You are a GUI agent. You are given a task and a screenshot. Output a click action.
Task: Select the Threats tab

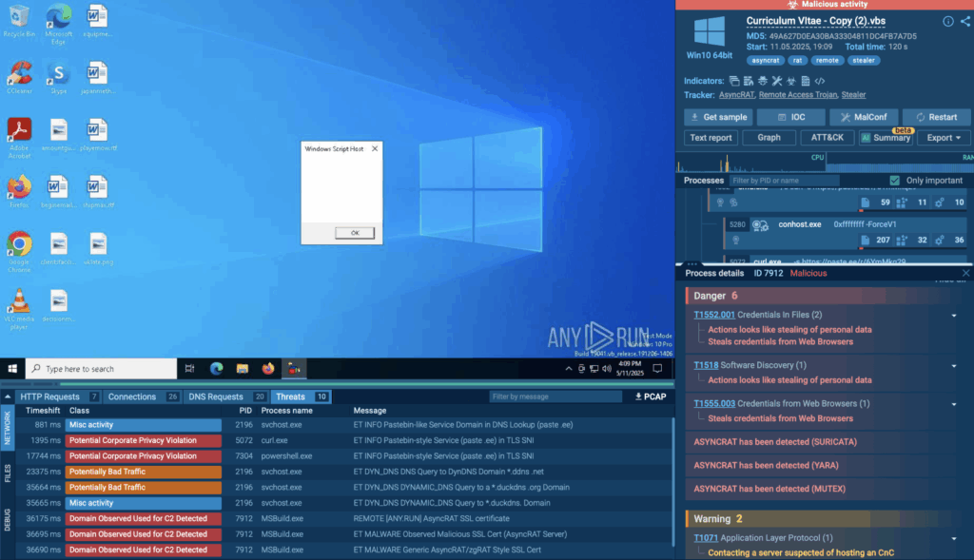click(x=302, y=396)
